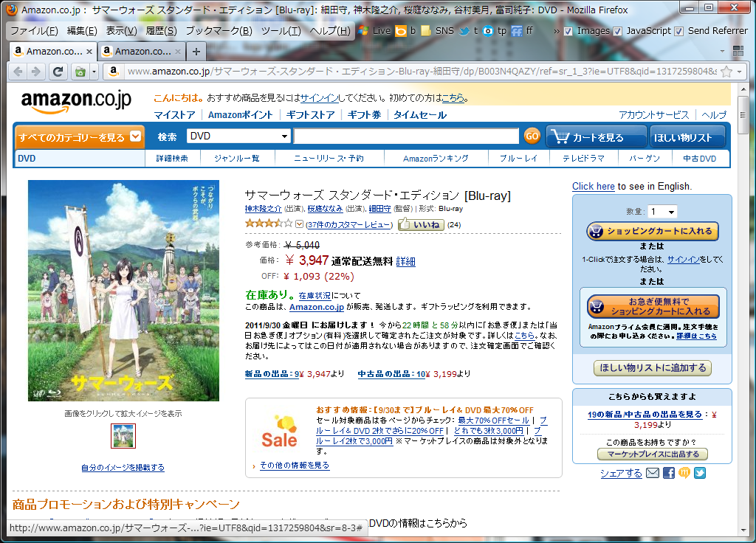Open the アカウントサービス link
Screen dimensions: 756x543
pyautogui.click(x=654, y=115)
